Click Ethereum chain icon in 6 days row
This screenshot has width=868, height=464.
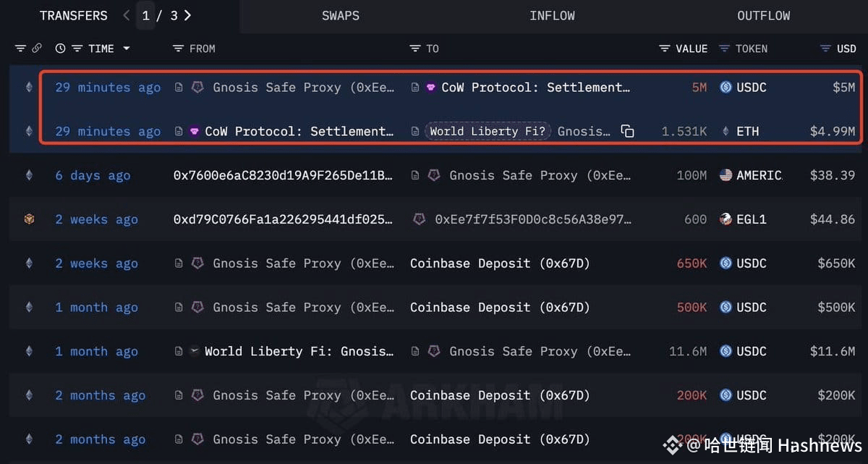(x=29, y=175)
